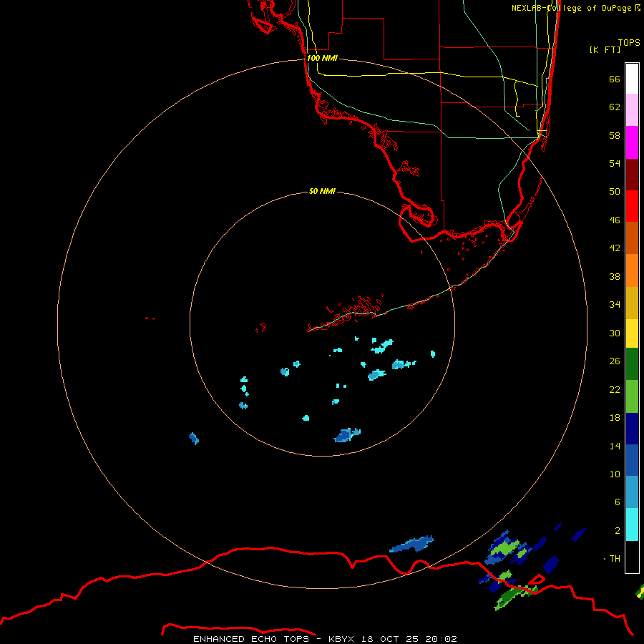This screenshot has height=644, width=644.
Task: Click the 'NEXLAB-College of DuPage' credit text
Action: pos(572,8)
